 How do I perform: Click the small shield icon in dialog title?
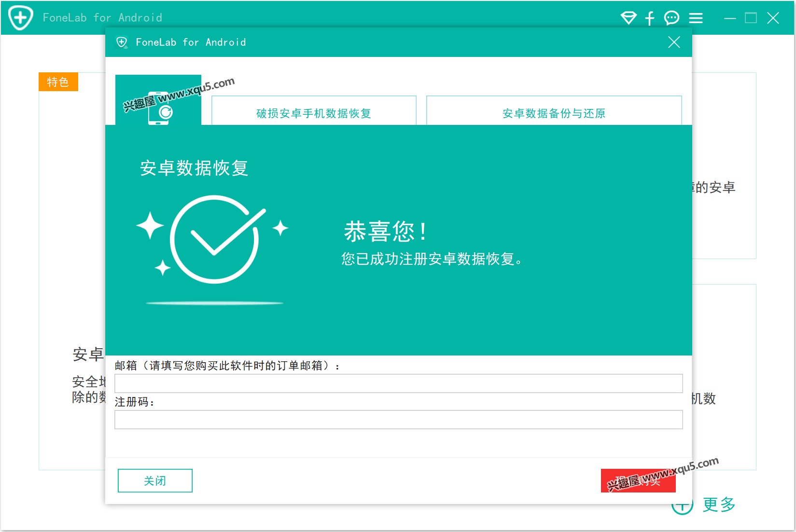coord(122,42)
